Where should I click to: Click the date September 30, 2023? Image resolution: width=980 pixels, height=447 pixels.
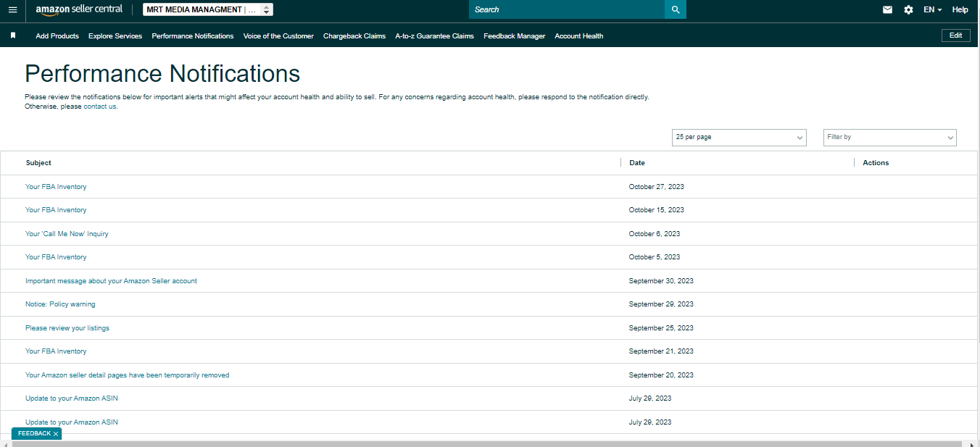(661, 281)
